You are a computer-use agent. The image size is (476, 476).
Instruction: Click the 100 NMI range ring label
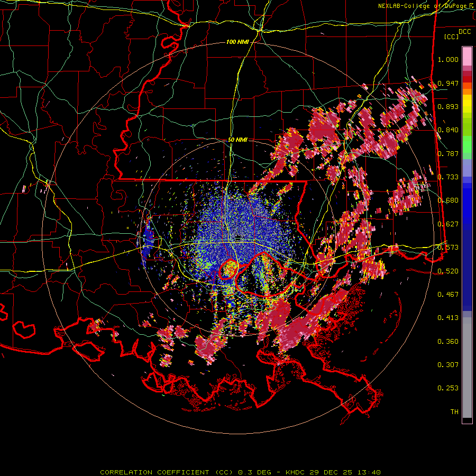[x=237, y=42]
